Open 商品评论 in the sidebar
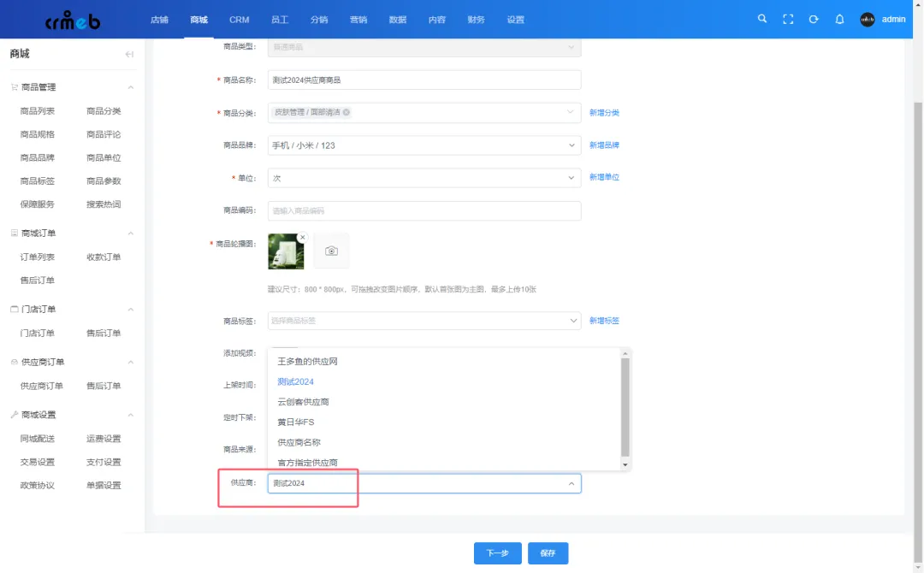 coord(104,134)
